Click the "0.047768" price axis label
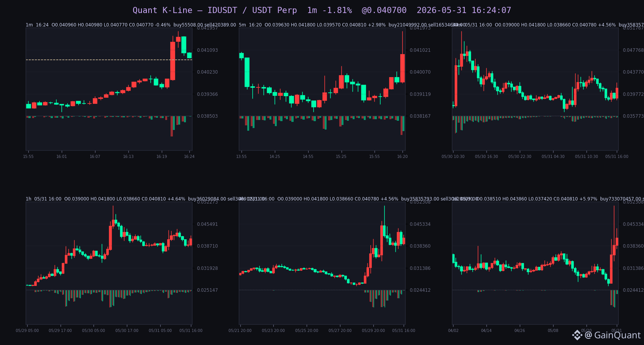Screen dimensions: 644x345 [633, 50]
